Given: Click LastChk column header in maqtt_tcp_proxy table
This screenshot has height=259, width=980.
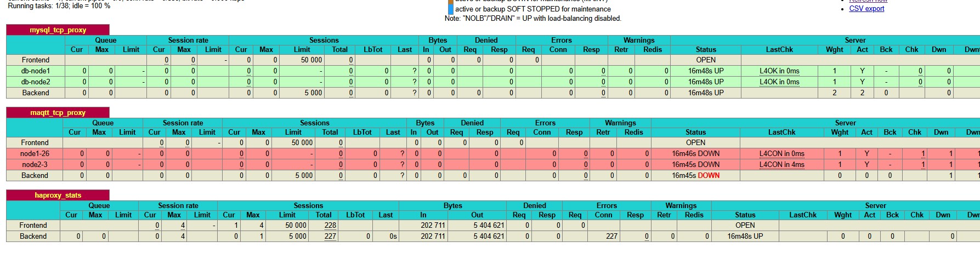Looking at the screenshot, I should 781,133.
